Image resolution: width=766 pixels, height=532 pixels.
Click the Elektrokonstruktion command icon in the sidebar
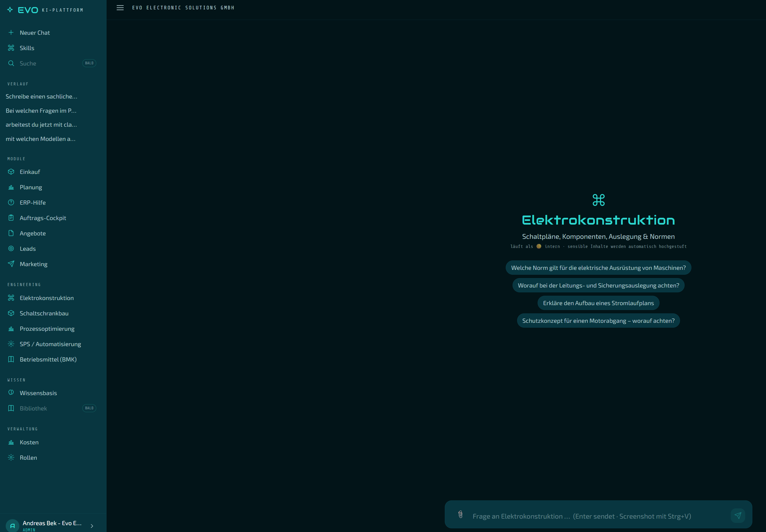(x=11, y=298)
